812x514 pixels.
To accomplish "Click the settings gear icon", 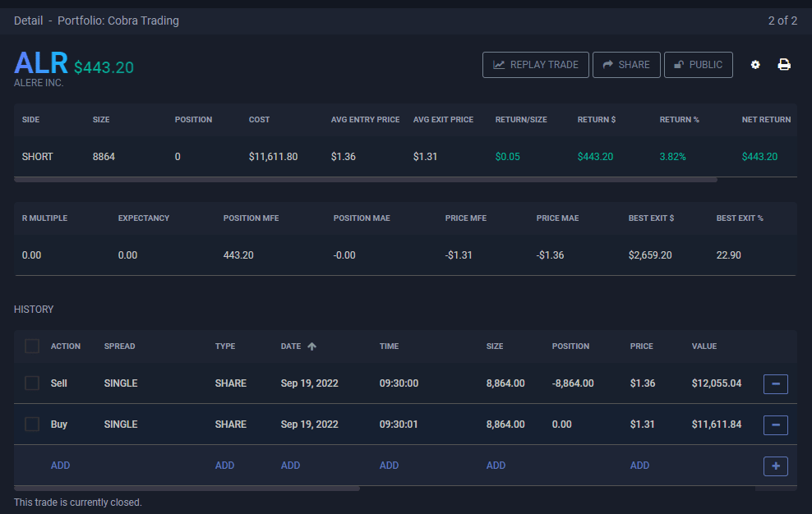I will pos(755,65).
